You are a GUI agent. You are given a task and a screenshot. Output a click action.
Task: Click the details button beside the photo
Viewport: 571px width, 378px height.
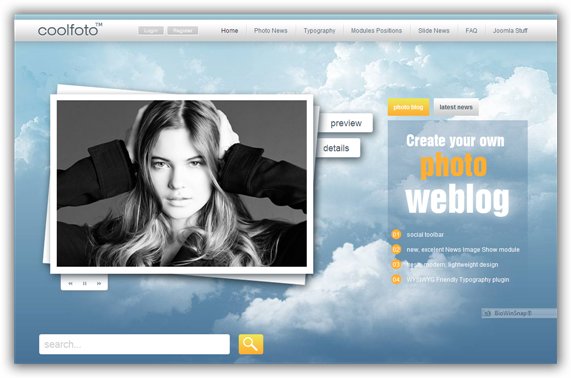pyautogui.click(x=337, y=148)
